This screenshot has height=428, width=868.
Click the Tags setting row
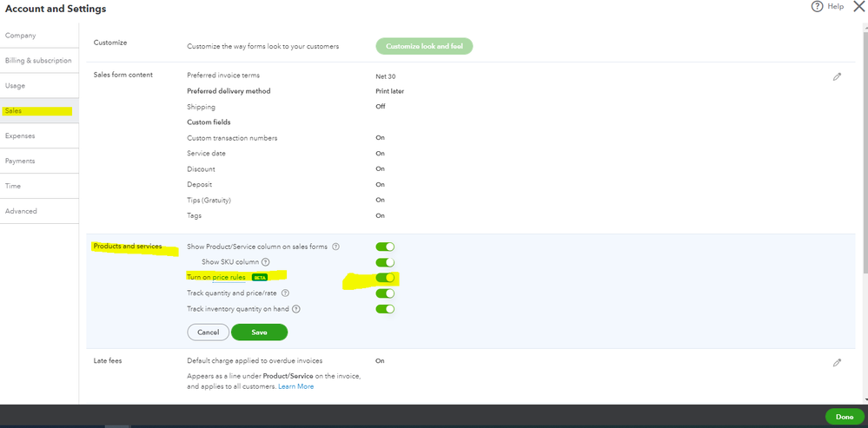[286, 215]
